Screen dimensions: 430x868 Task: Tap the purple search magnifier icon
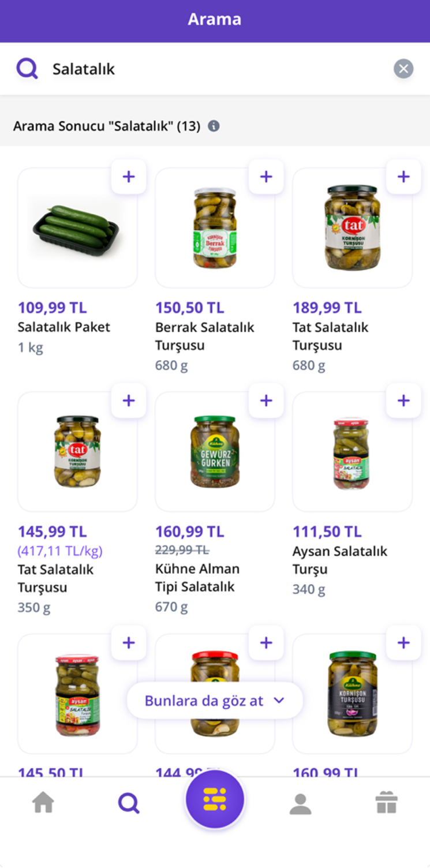click(27, 69)
